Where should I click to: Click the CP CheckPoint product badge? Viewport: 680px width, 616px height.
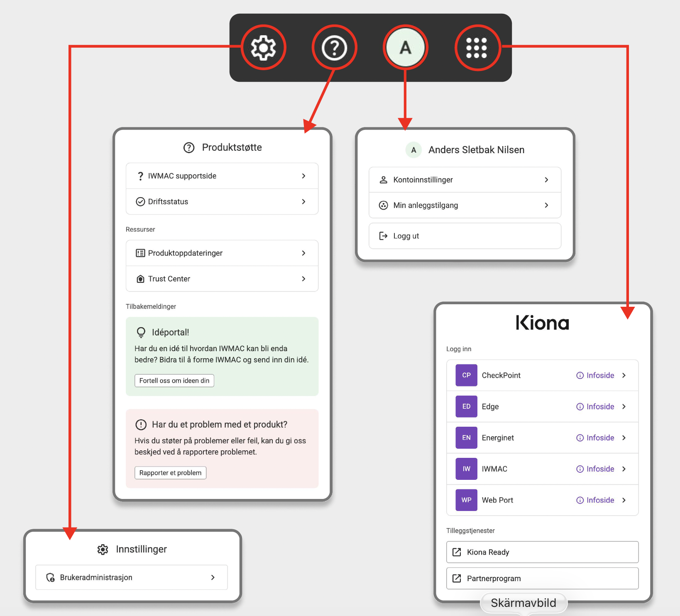(x=466, y=375)
